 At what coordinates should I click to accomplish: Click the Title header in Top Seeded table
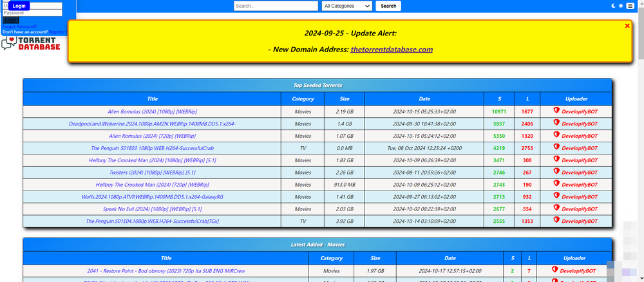tap(153, 99)
